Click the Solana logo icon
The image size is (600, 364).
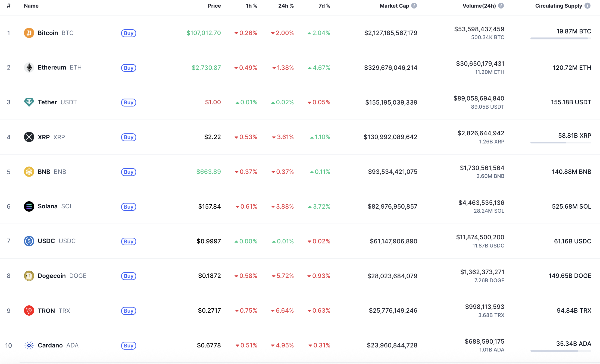[x=29, y=206]
